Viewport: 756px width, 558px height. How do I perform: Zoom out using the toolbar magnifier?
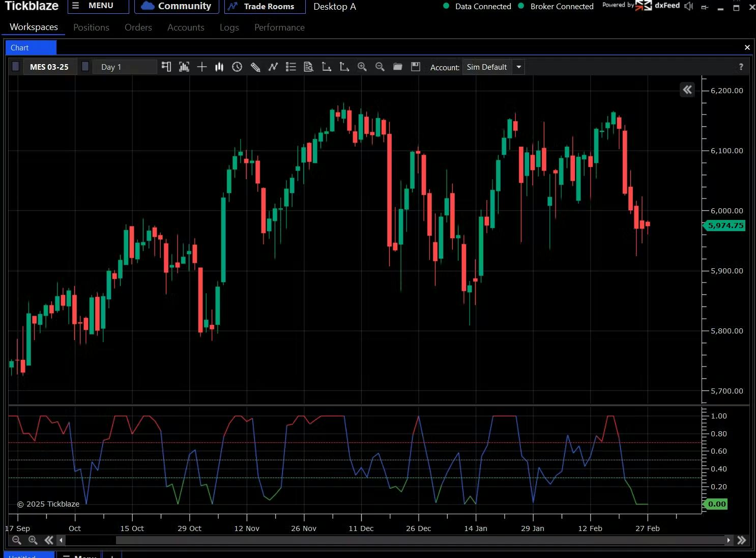[x=380, y=67]
